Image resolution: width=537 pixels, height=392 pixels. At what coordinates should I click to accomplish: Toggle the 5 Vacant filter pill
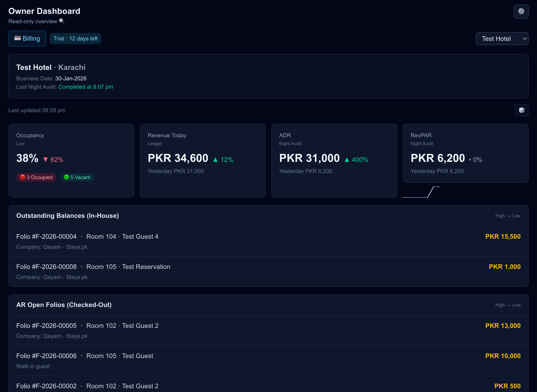coord(77,177)
